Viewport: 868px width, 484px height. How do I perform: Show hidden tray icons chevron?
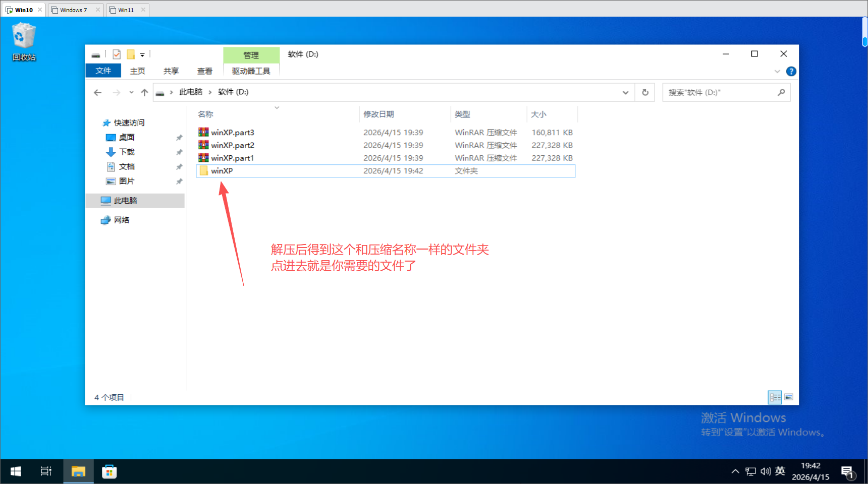tap(735, 471)
